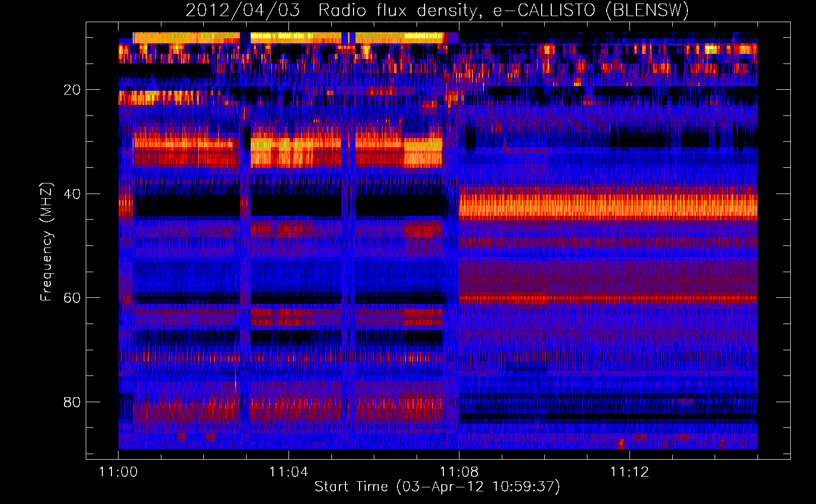Select the 11:00 time tick label
The image size is (816, 504).
pyautogui.click(x=119, y=472)
